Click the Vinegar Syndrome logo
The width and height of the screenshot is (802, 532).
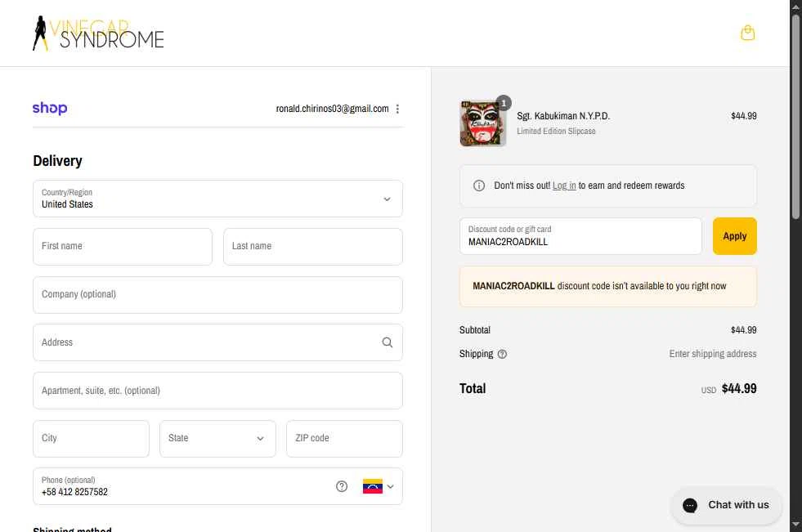98,34
